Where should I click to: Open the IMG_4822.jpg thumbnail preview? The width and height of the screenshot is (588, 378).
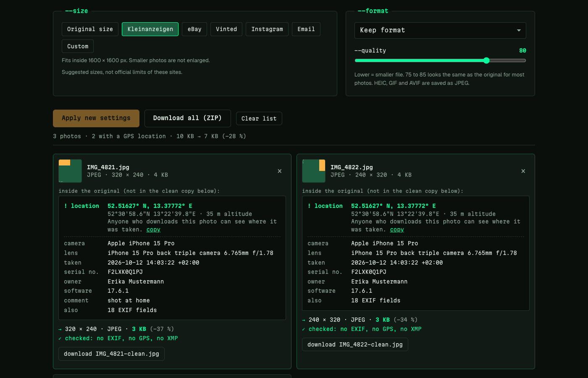[314, 171]
